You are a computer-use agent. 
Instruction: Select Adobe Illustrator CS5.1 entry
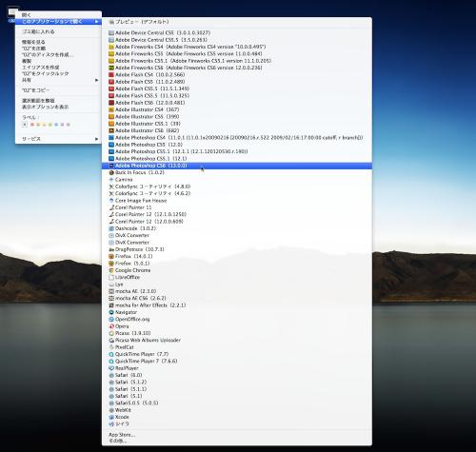[237, 124]
